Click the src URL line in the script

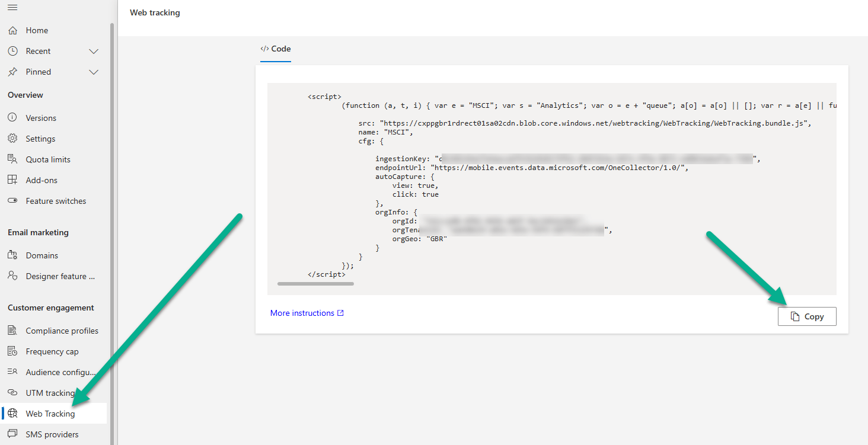click(585, 123)
